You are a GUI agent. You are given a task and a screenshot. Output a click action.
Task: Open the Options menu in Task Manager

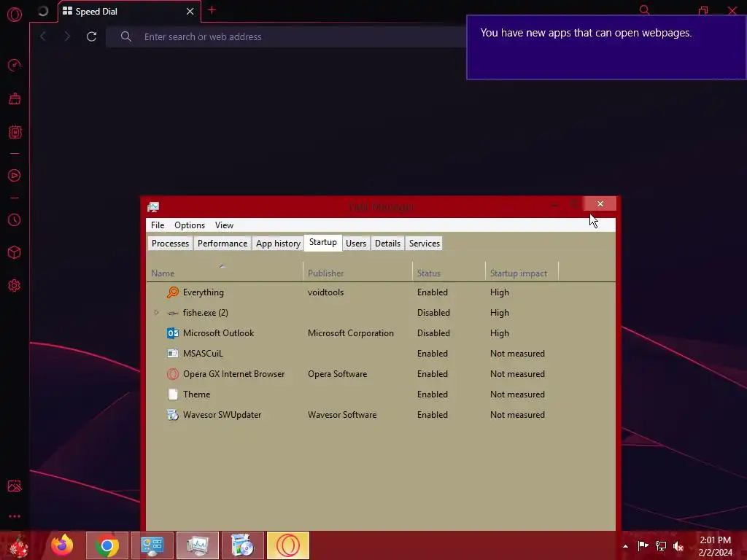(x=190, y=225)
